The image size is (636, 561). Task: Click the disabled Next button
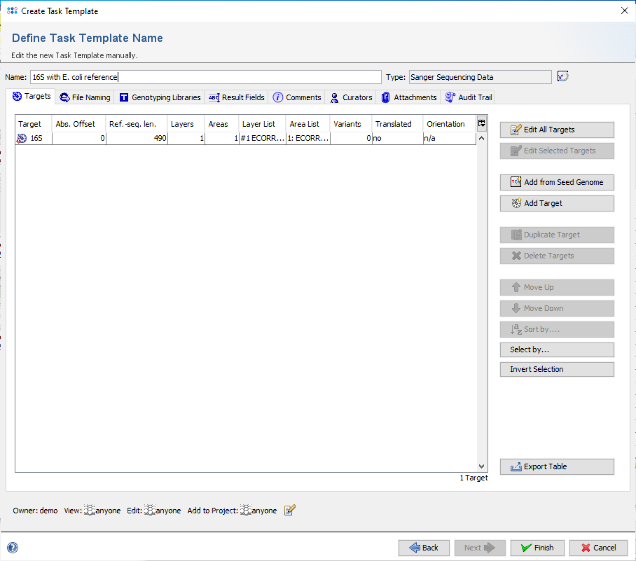480,548
